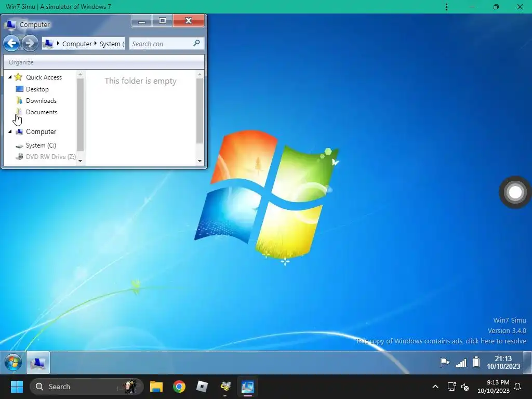
Task: Click the Documents folder icon
Action: [19, 112]
